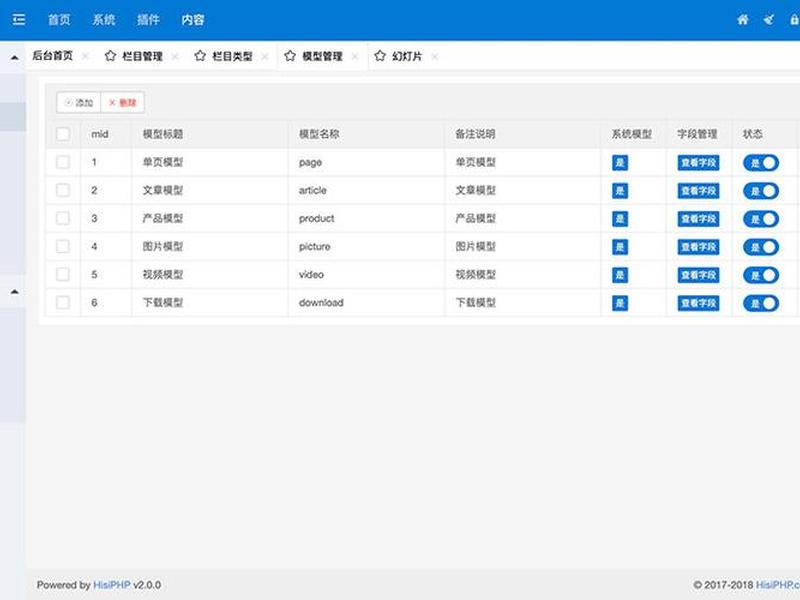800x600 pixels.
Task: Click the 单页模型 title cell
Action: (163, 162)
